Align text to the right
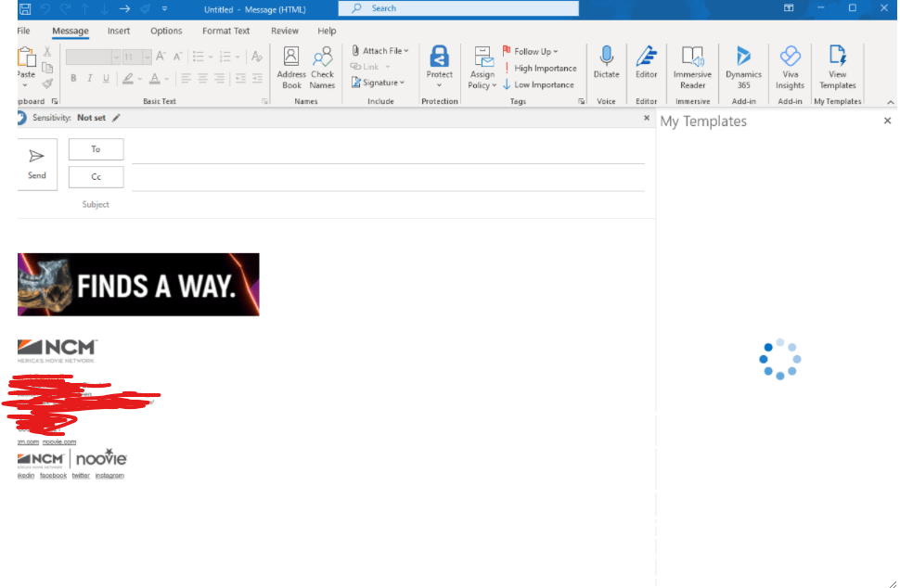Screen dimensions: 900x588 coord(219,78)
